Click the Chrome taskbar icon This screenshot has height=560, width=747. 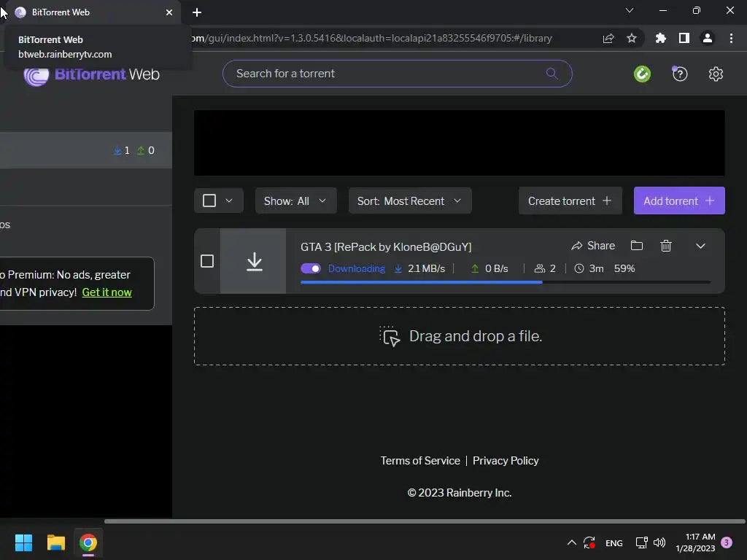pos(88,542)
